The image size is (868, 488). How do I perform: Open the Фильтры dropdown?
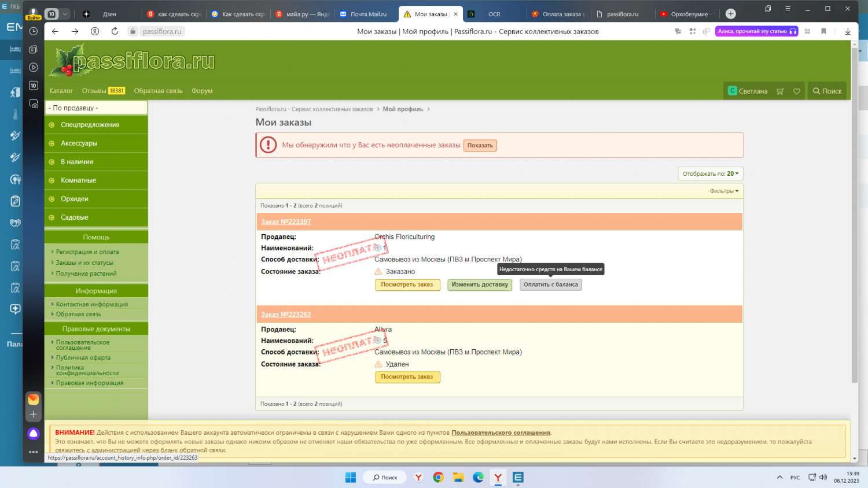click(x=724, y=191)
